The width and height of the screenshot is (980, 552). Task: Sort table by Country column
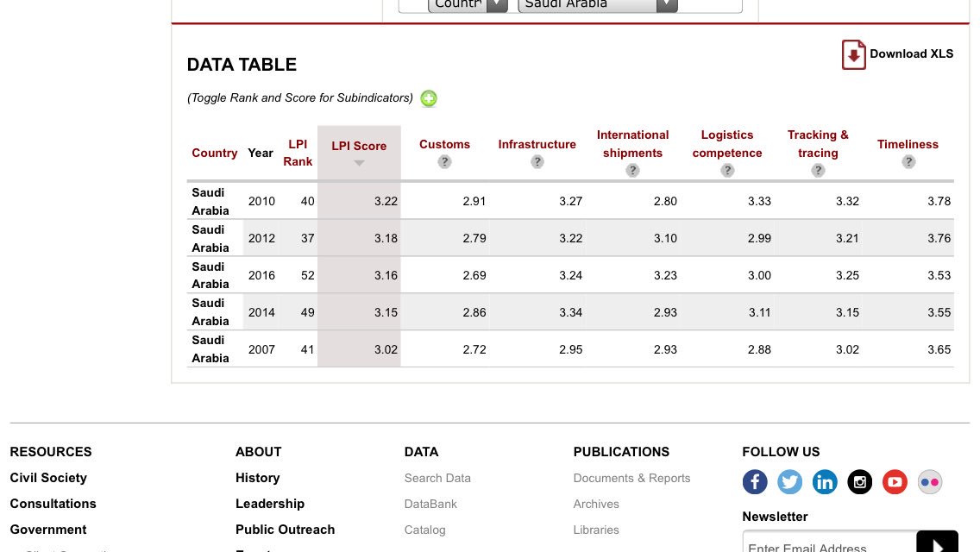click(214, 154)
